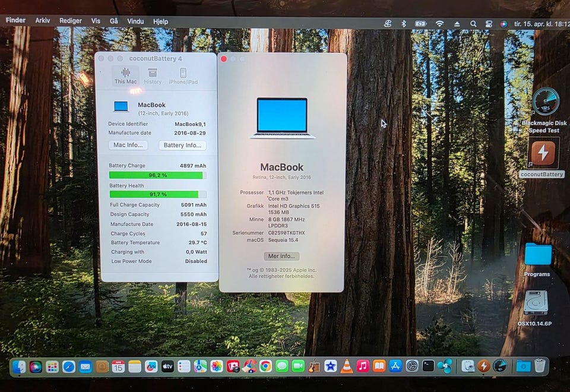This screenshot has height=392, width=570.
Task: Select the OSX10.14.6P disk on desktop
Action: [x=536, y=302]
